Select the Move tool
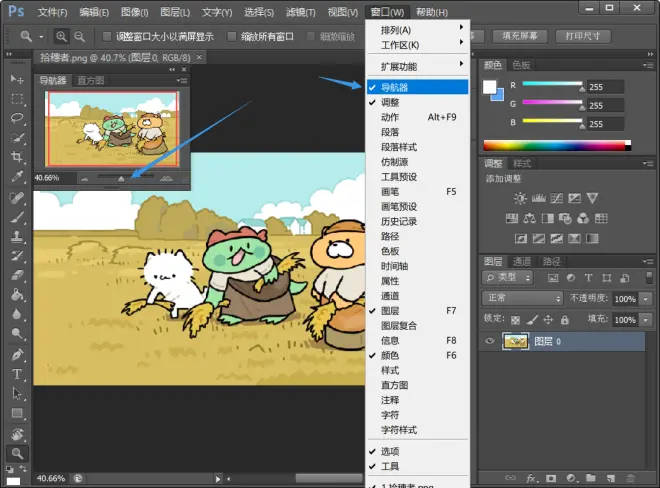This screenshot has height=488, width=660. point(17,79)
